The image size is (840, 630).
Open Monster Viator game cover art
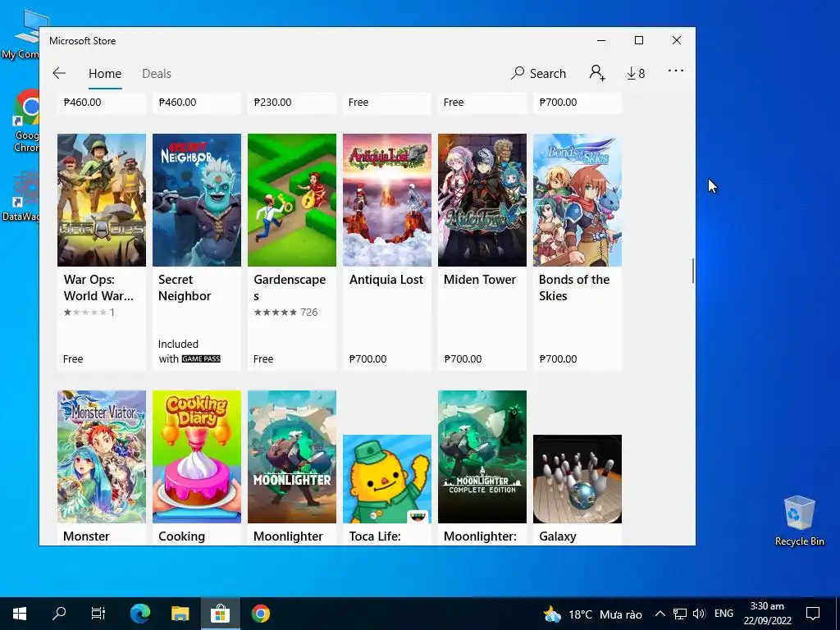coord(102,456)
